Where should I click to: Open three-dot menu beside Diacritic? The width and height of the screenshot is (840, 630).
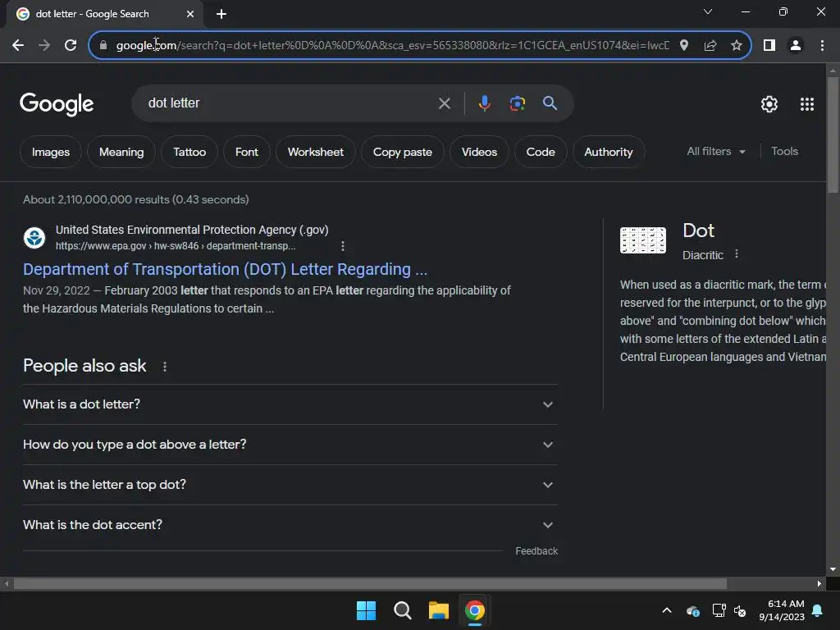tap(737, 254)
